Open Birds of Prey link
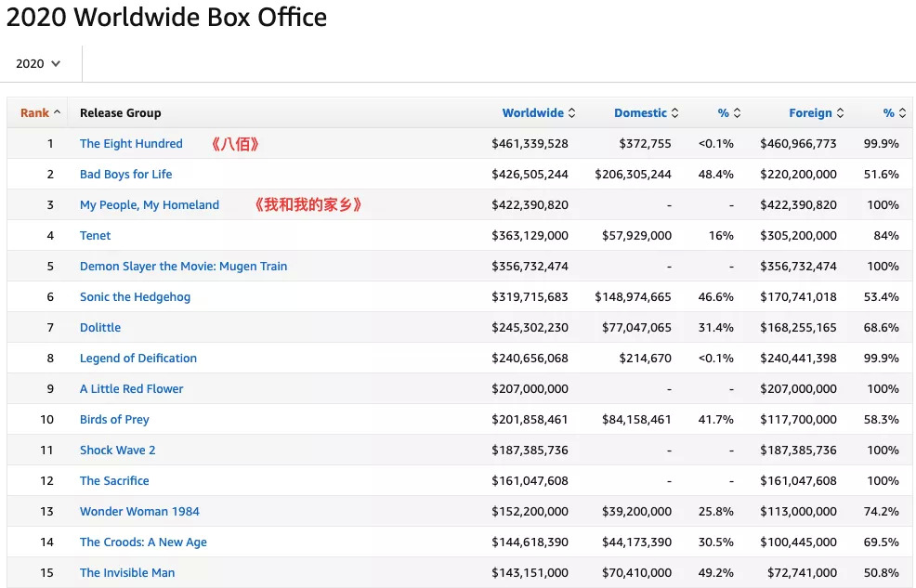Viewport: 916px width, 588px height. [114, 420]
